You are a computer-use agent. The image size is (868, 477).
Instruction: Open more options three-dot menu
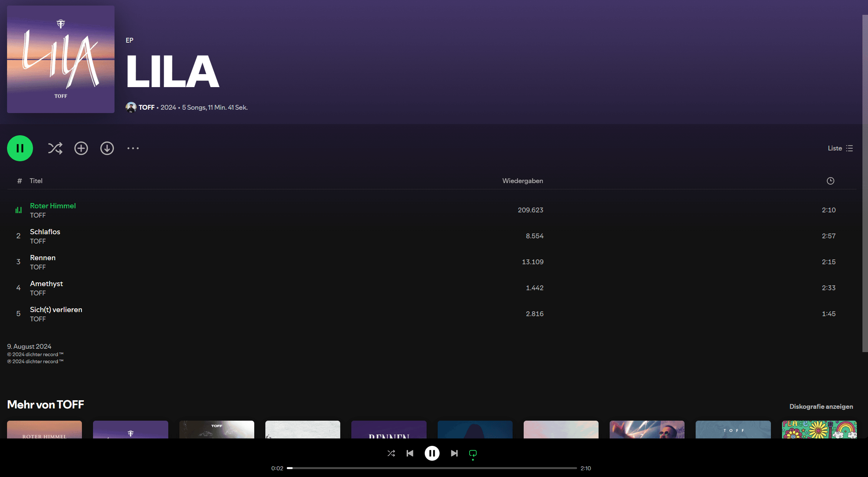pyautogui.click(x=133, y=148)
